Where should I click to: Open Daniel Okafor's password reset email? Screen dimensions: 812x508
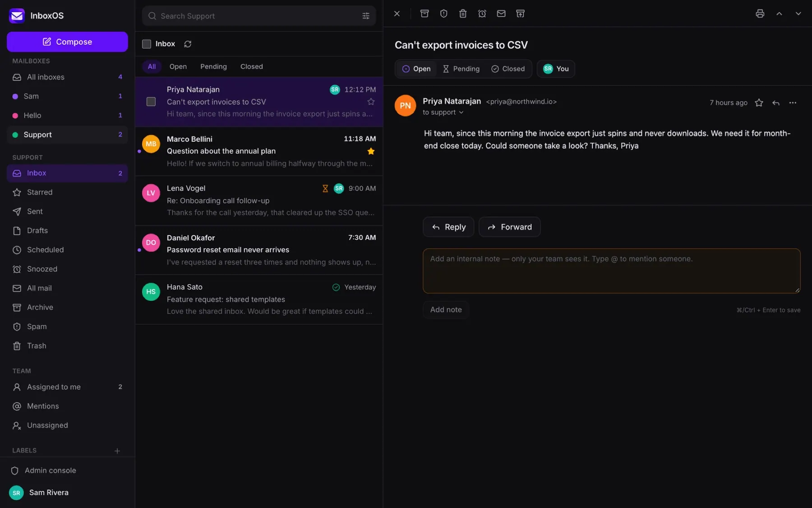259,250
